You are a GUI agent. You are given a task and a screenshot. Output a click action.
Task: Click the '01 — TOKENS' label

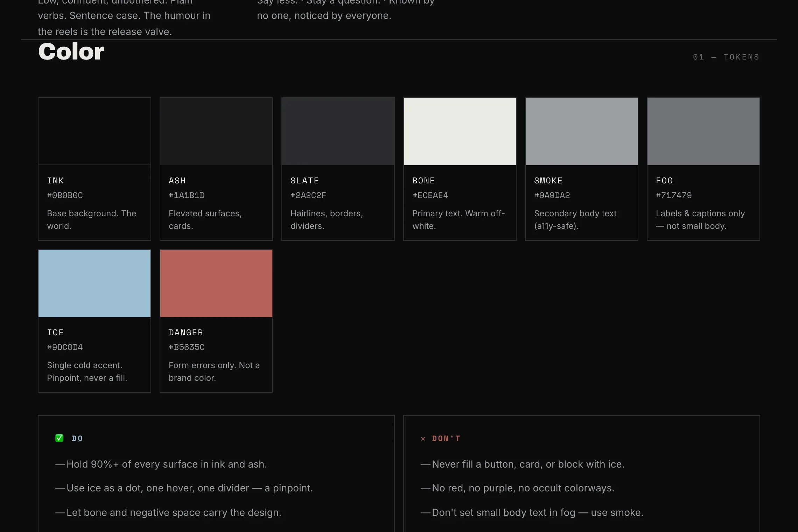[726, 57]
